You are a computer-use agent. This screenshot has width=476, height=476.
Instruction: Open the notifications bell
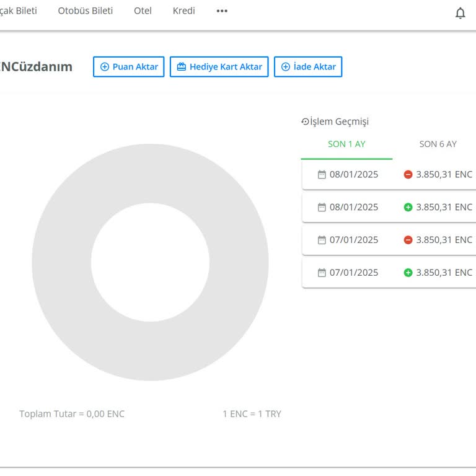point(460,13)
